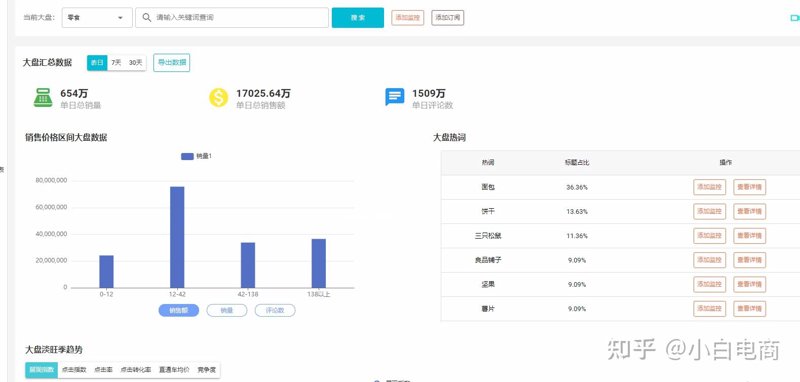The height and width of the screenshot is (382, 800).
Task: Click the 添加订阅 button
Action: coord(447,18)
